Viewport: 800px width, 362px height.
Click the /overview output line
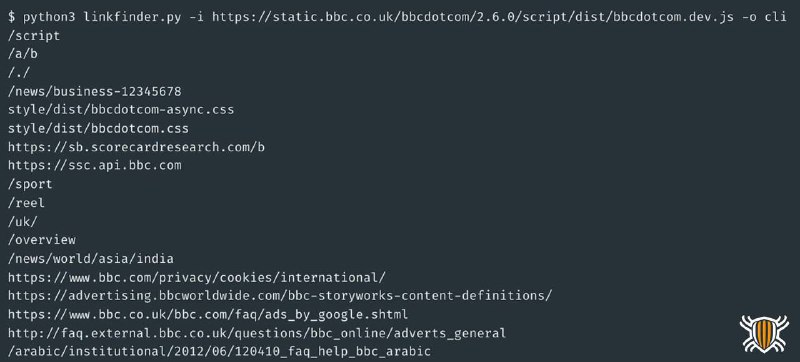[x=42, y=240]
